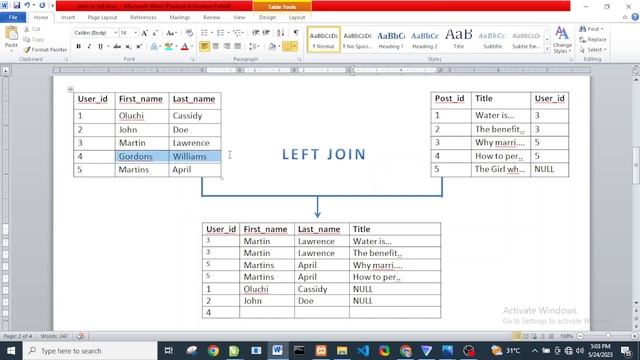Align text to center
The height and width of the screenshot is (360, 640).
[216, 47]
